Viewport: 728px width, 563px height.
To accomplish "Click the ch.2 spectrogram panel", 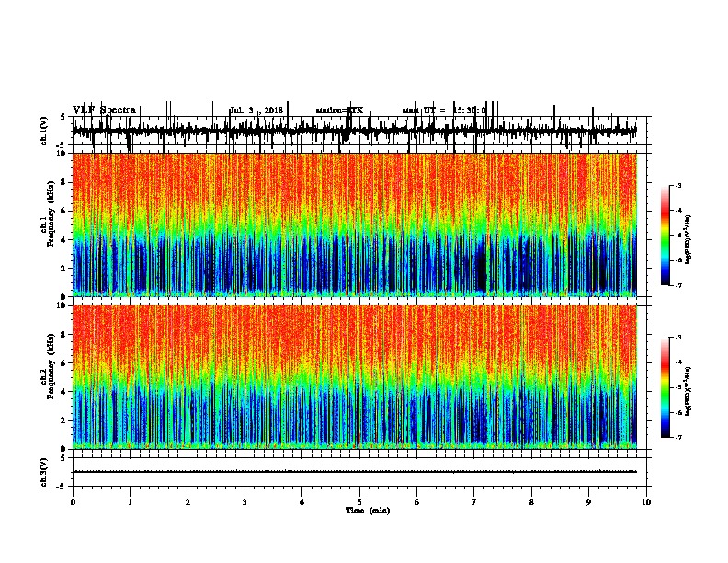I will point(355,377).
